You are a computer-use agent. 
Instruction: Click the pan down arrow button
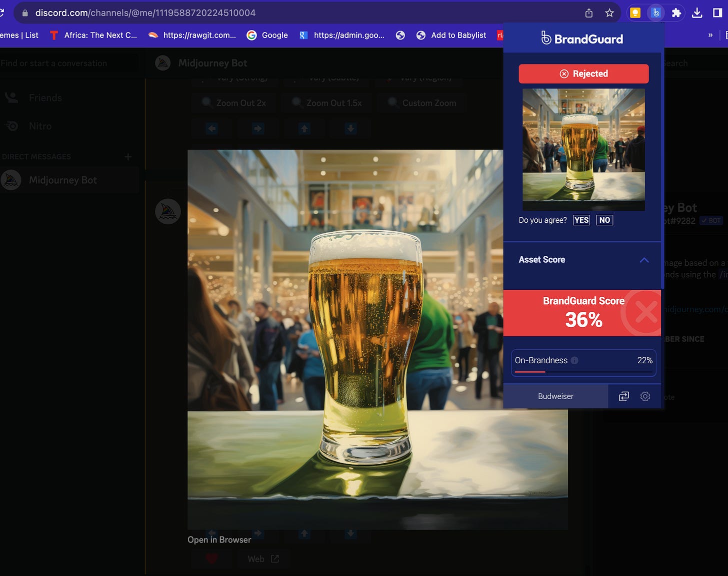pyautogui.click(x=350, y=128)
